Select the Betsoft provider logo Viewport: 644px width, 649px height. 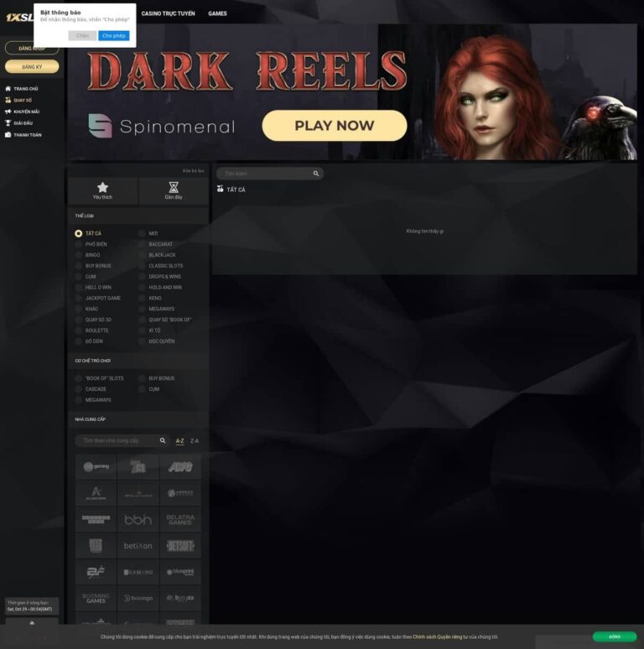tap(180, 546)
